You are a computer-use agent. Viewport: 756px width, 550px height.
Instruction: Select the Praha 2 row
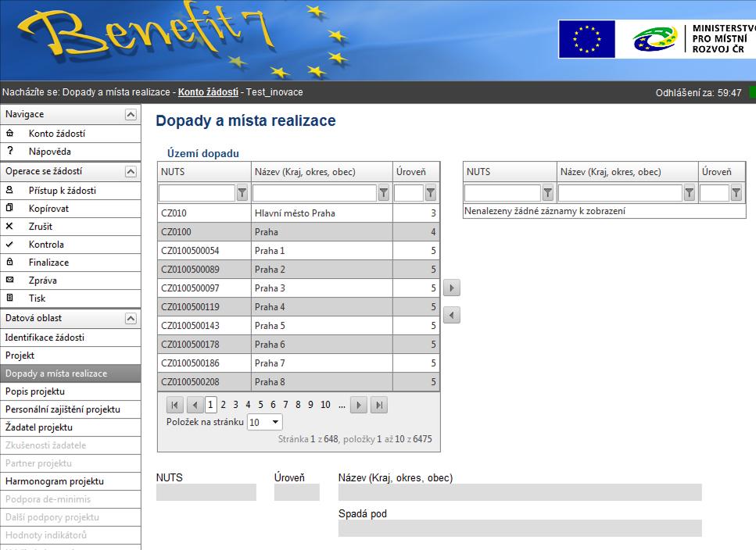click(299, 270)
